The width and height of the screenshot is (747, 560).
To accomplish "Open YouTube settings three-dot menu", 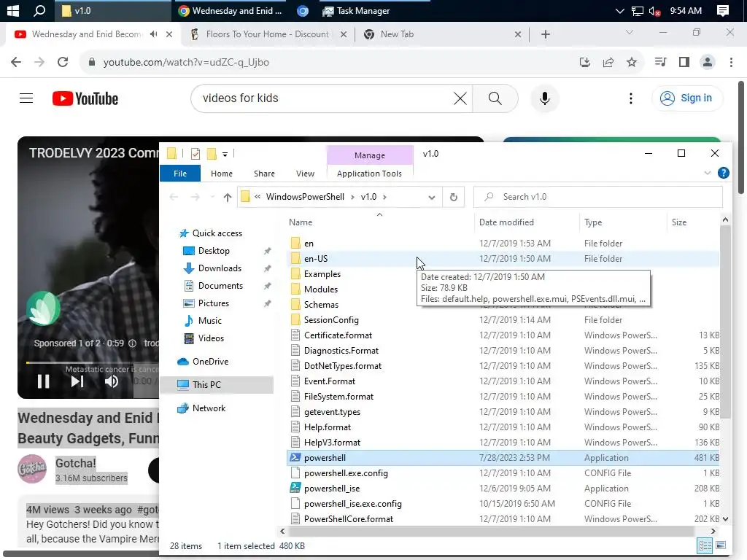I will (x=631, y=98).
